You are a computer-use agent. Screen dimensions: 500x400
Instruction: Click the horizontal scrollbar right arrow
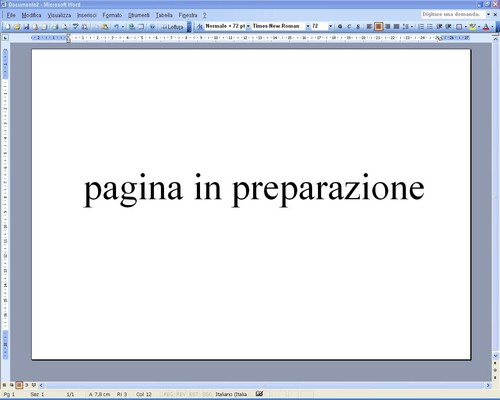pyautogui.click(x=488, y=385)
